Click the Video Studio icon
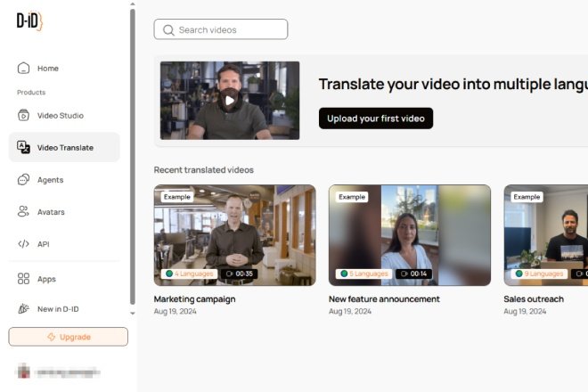588x392 pixels. coord(23,115)
